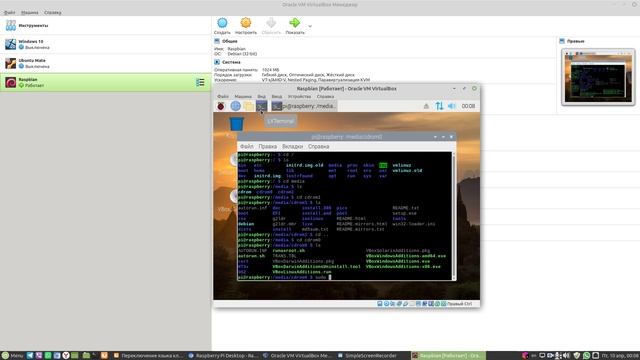This screenshot has width=640, height=360.
Task: Click eject icon in Pi panel tray
Action: [x=426, y=106]
